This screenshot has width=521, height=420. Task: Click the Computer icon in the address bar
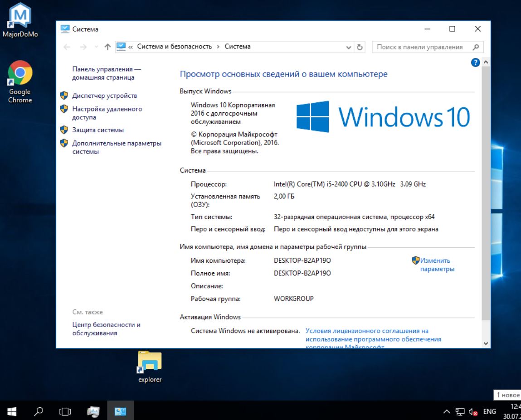point(121,46)
